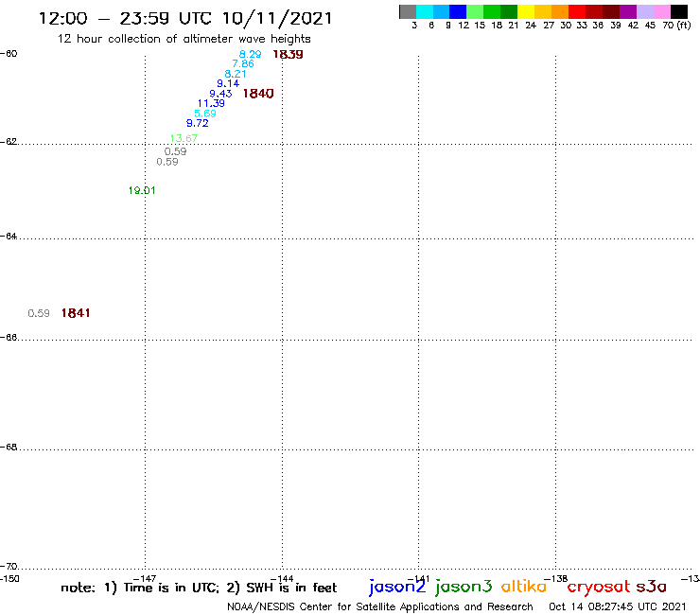Screen dimensions: 700x615
Task: Click the orange legend color swatch
Action: pyautogui.click(x=560, y=11)
